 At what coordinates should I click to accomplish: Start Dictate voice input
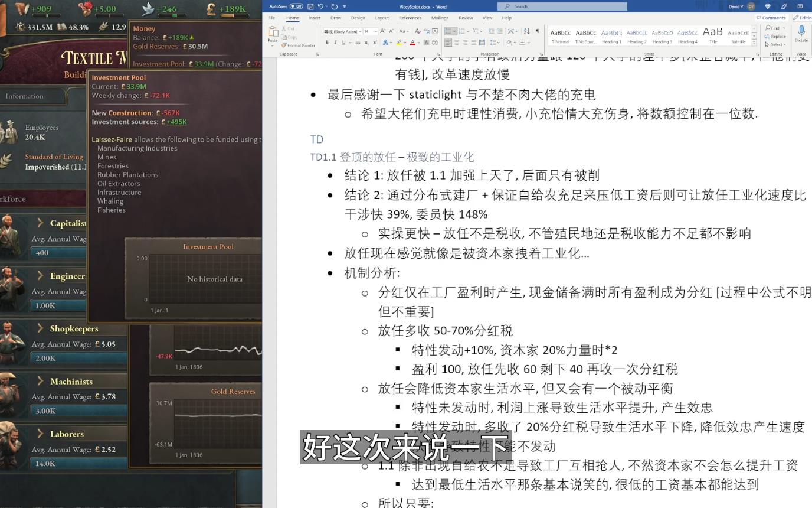click(801, 34)
